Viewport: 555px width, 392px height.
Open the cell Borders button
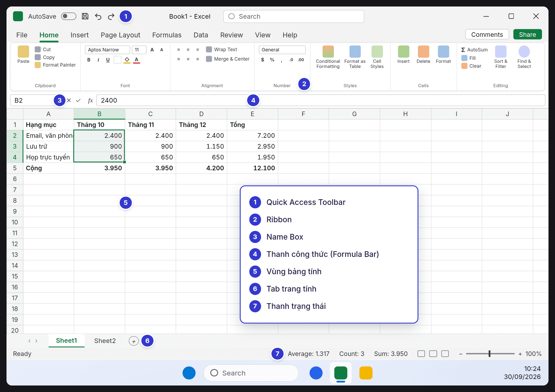(117, 60)
